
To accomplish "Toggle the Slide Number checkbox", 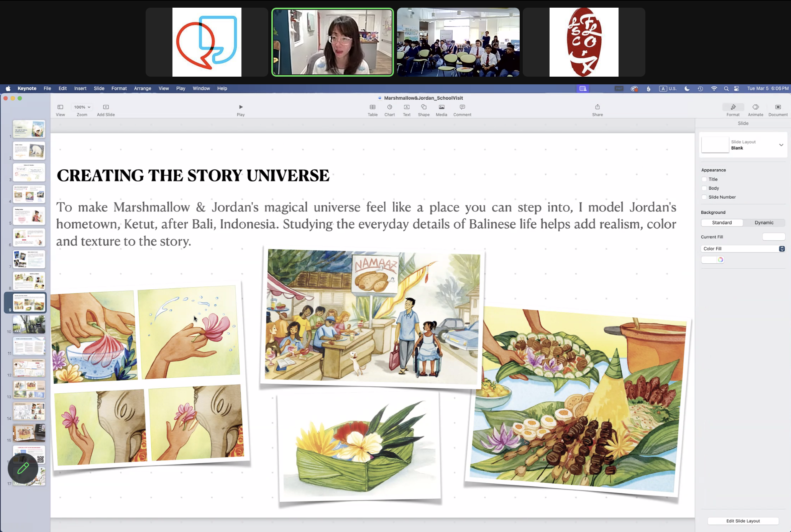I will coord(704,197).
